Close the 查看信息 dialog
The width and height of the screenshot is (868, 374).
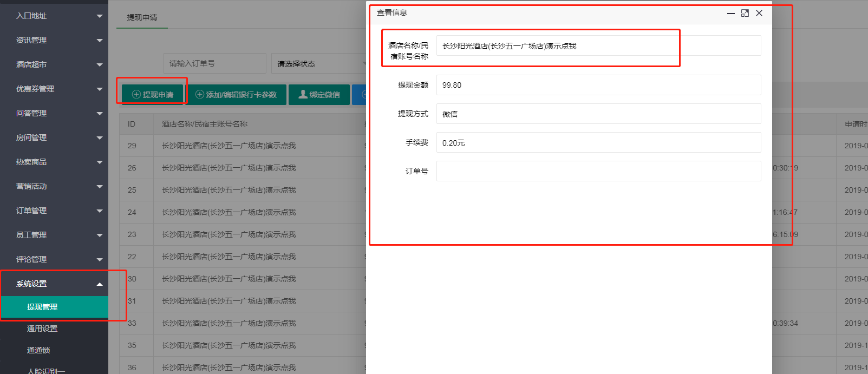tap(759, 13)
